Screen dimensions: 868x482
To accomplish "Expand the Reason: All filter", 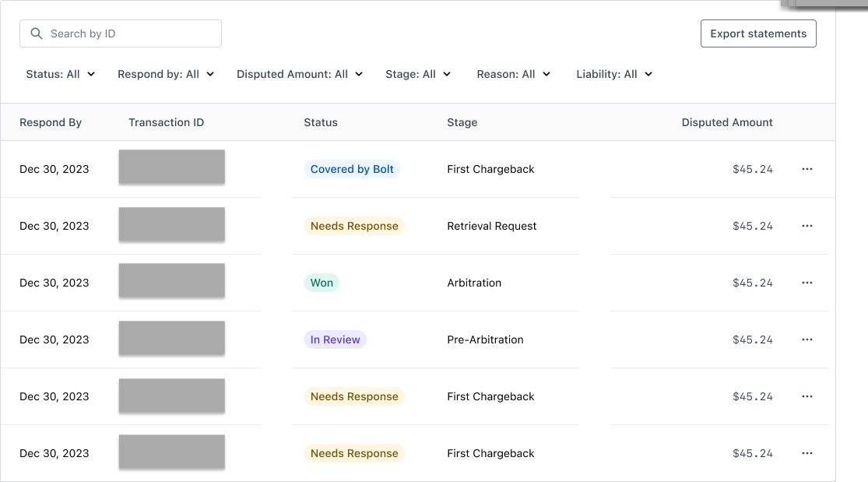I will pyautogui.click(x=513, y=74).
